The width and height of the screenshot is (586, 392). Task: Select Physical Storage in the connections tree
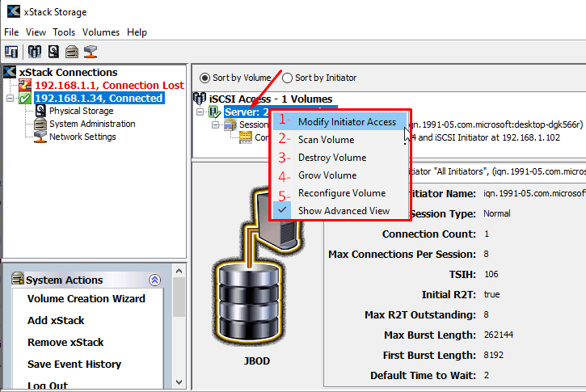click(81, 112)
